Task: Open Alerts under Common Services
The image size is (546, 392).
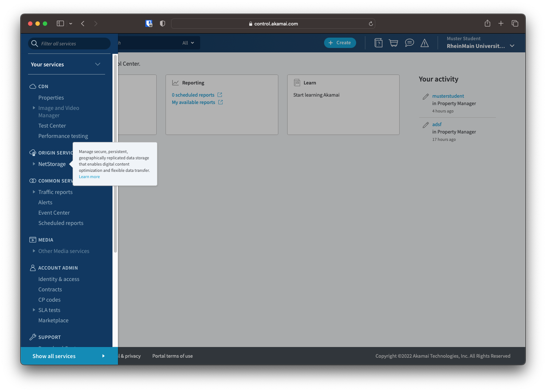Action: tap(45, 202)
